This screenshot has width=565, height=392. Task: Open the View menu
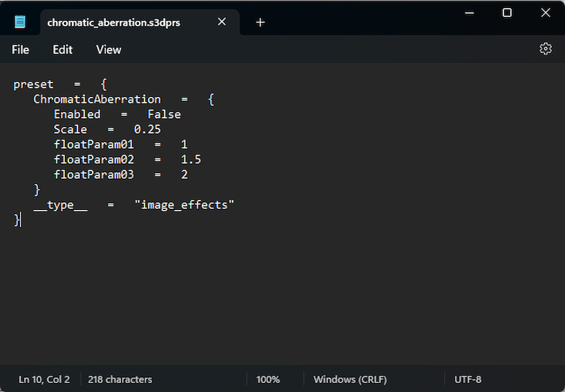pyautogui.click(x=109, y=50)
